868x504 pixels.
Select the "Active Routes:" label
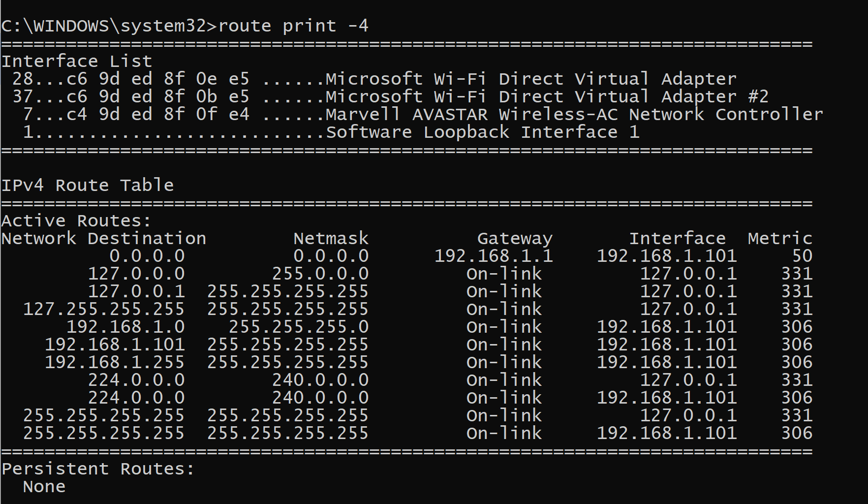click(76, 221)
